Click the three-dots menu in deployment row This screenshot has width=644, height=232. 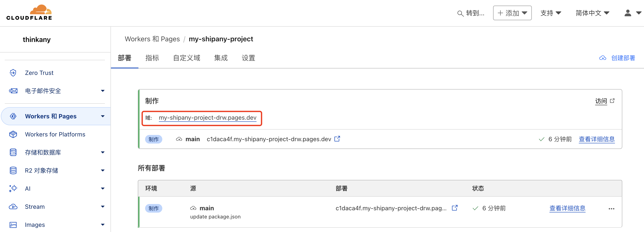pyautogui.click(x=612, y=209)
